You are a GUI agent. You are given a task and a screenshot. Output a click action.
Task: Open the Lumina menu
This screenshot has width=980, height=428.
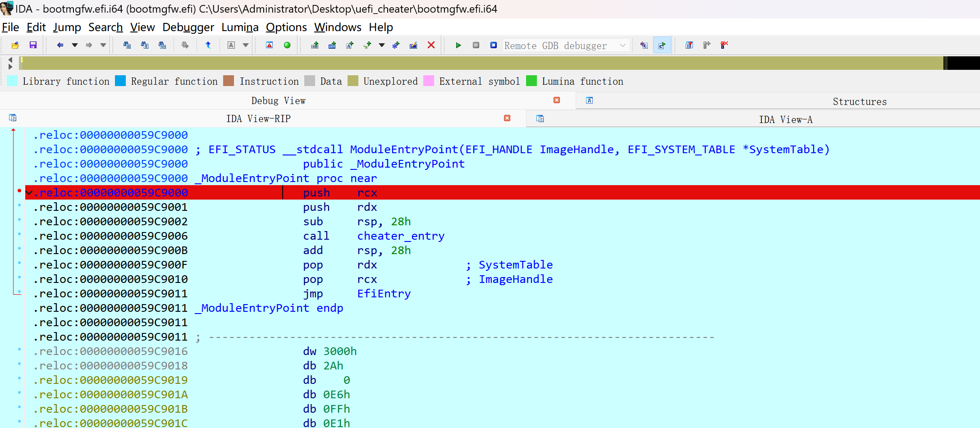(240, 27)
